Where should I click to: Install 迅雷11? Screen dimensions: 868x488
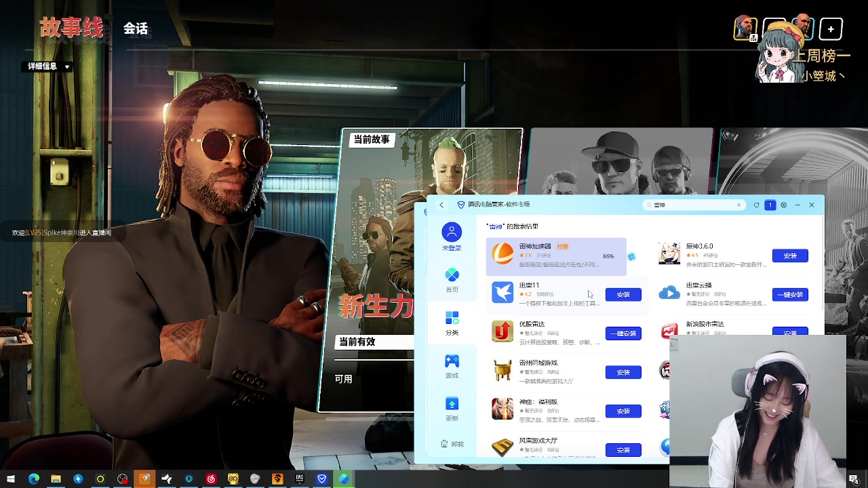[623, 295]
